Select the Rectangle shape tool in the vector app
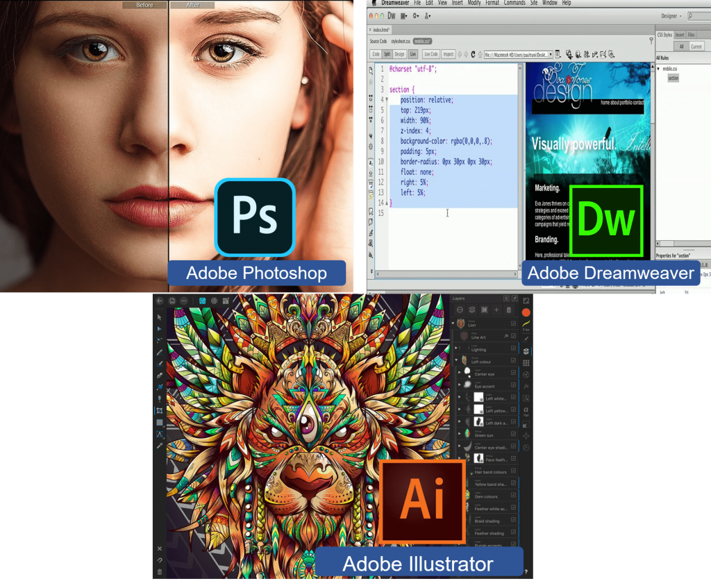 point(160,423)
